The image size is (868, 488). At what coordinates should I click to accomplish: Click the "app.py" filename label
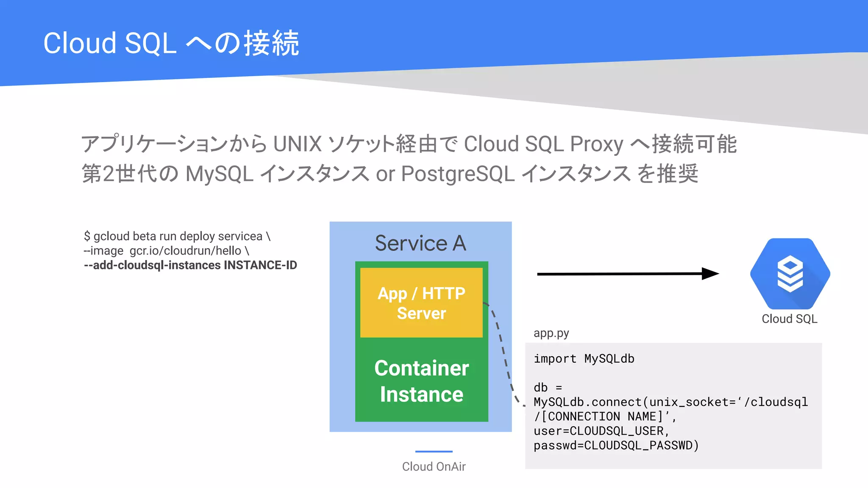[551, 333]
